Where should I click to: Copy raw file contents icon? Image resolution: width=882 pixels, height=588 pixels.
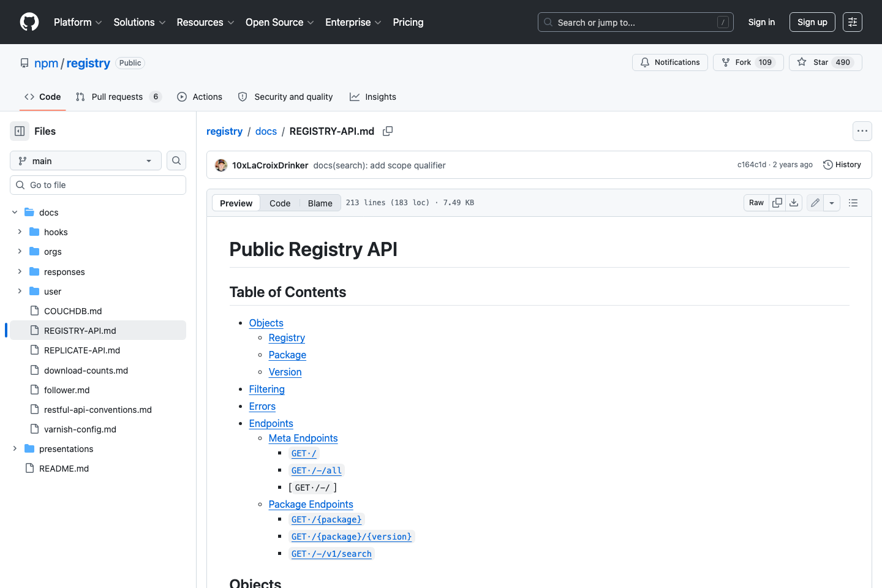(777, 202)
